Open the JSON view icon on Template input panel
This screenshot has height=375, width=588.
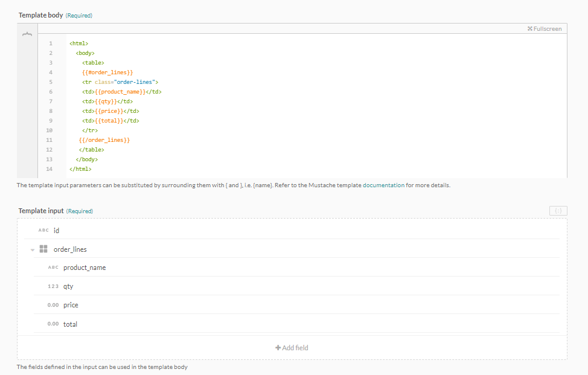click(x=558, y=210)
